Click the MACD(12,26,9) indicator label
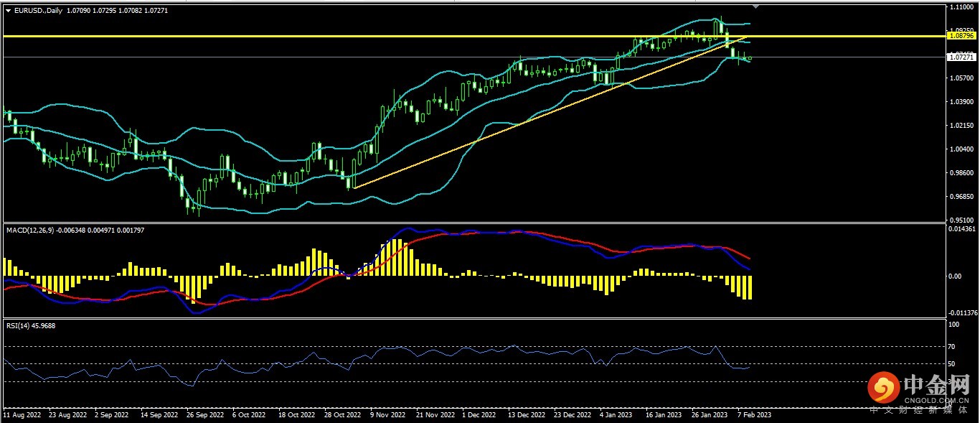Screen dimensions: 980x423 tap(29, 230)
